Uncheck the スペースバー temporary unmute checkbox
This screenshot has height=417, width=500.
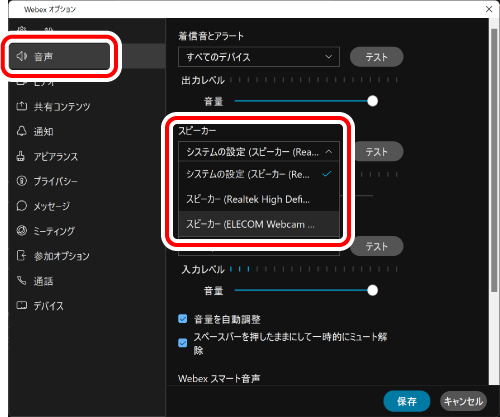pos(183,343)
